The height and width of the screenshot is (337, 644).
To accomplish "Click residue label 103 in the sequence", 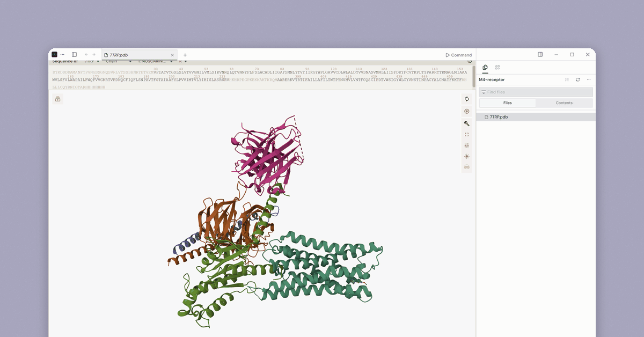I will tap(333, 69).
